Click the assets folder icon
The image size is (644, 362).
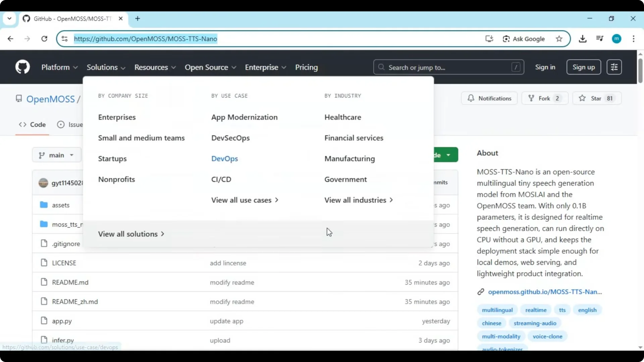click(x=44, y=205)
